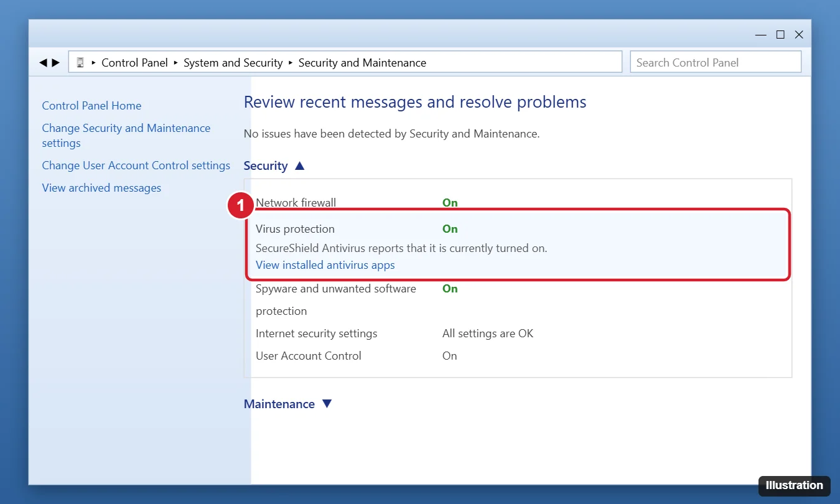The width and height of the screenshot is (840, 504).
Task: Click the No issues have been detected message
Action: pos(392,134)
